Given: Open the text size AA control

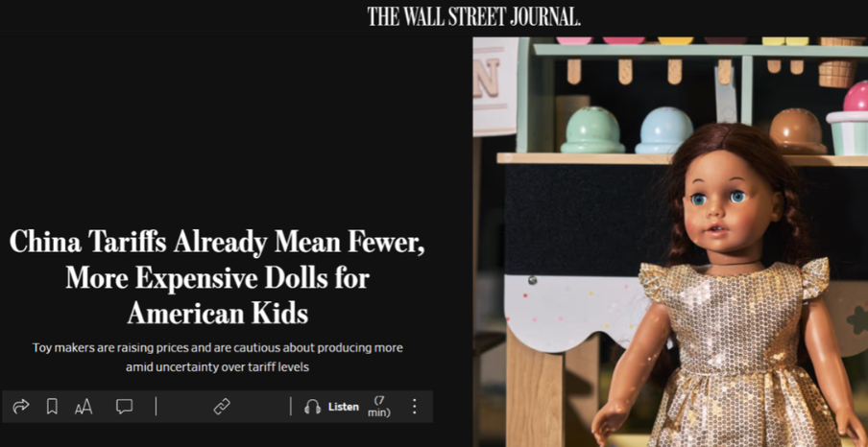Looking at the screenshot, I should pyautogui.click(x=84, y=408).
